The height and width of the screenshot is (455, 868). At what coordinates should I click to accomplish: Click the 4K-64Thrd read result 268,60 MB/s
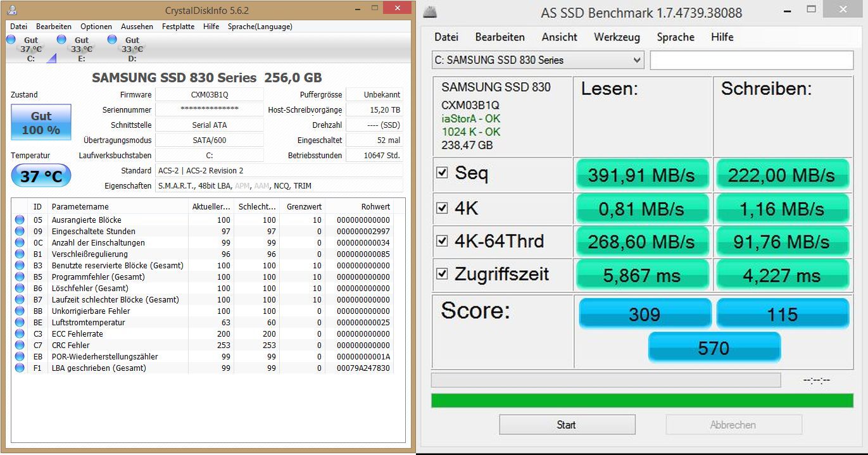(641, 242)
